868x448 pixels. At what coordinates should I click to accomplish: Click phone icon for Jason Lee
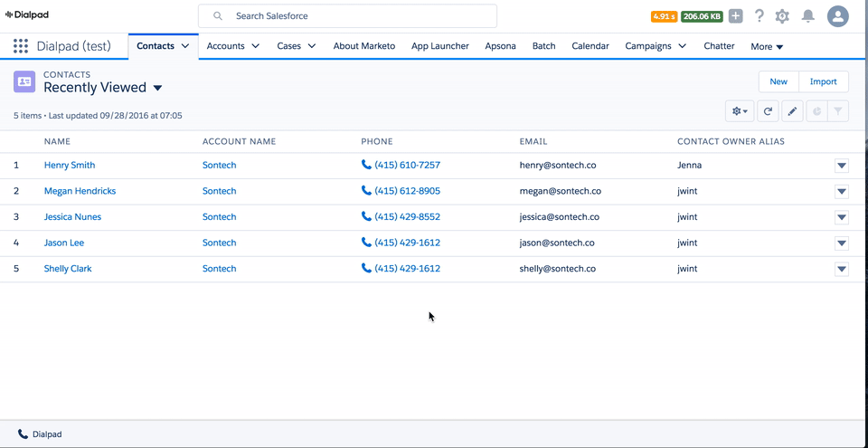click(366, 243)
